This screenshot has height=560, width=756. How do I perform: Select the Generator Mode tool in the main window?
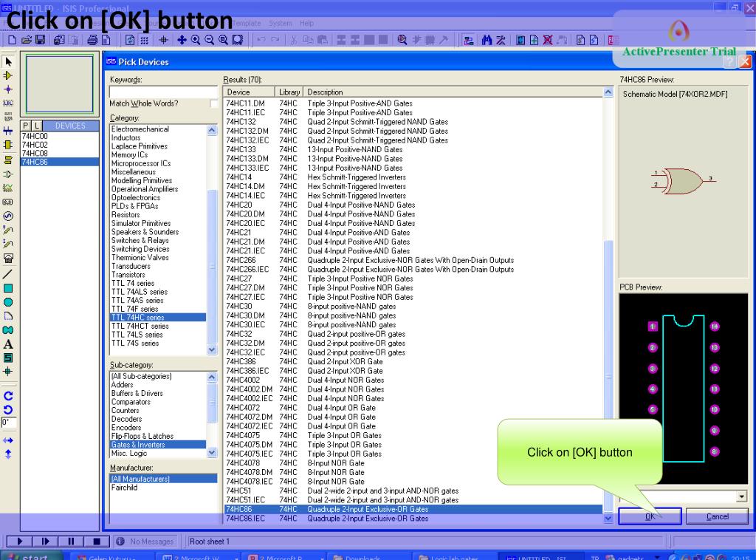click(8, 216)
